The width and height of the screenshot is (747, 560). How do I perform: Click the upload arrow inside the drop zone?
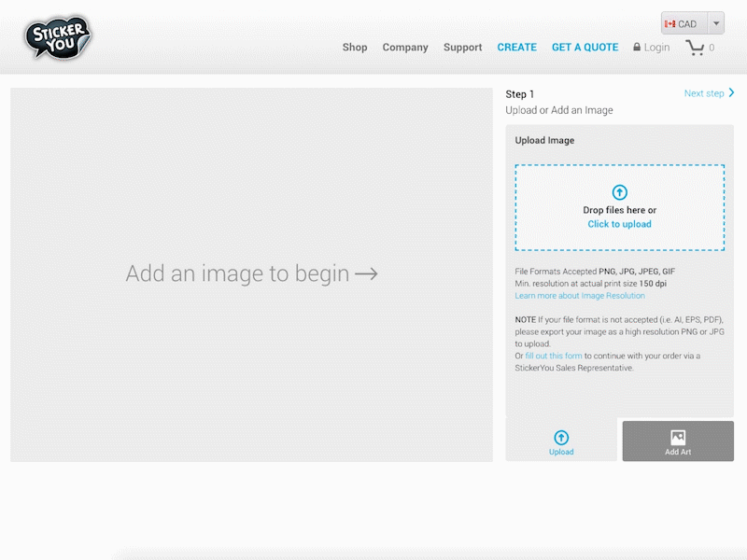pyautogui.click(x=619, y=190)
